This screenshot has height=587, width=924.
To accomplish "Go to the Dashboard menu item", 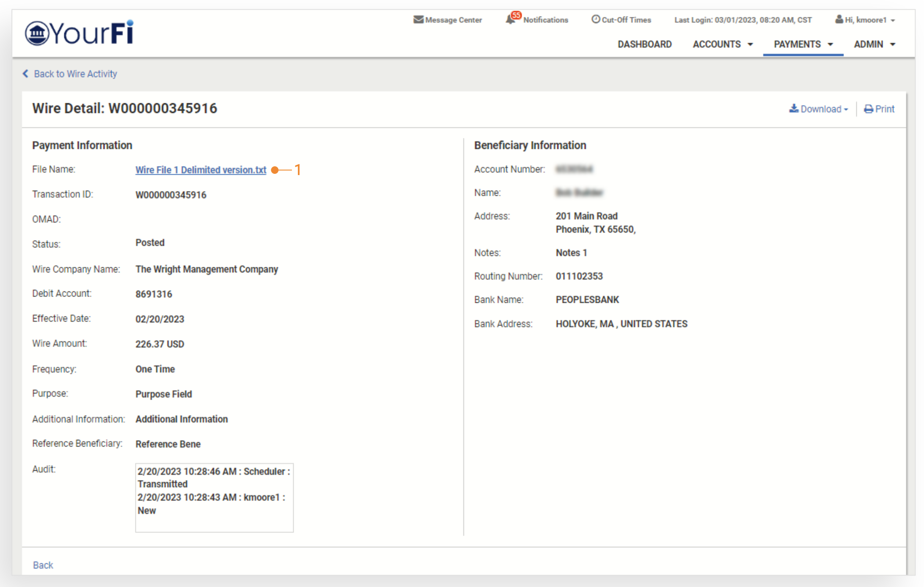I will coord(644,44).
